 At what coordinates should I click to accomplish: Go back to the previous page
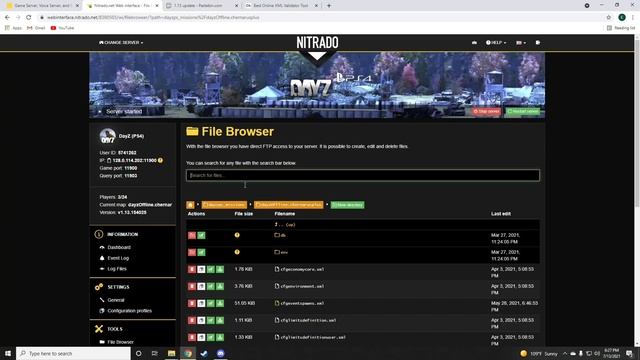point(7,18)
